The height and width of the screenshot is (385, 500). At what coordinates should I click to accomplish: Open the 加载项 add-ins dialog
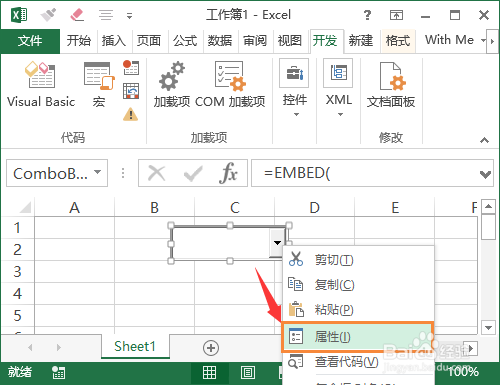[x=172, y=85]
